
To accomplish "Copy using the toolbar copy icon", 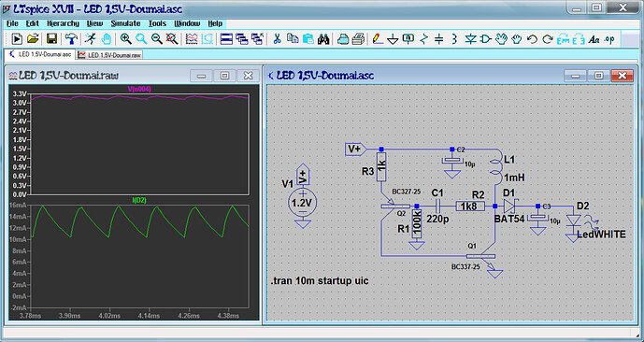I will click(x=293, y=39).
